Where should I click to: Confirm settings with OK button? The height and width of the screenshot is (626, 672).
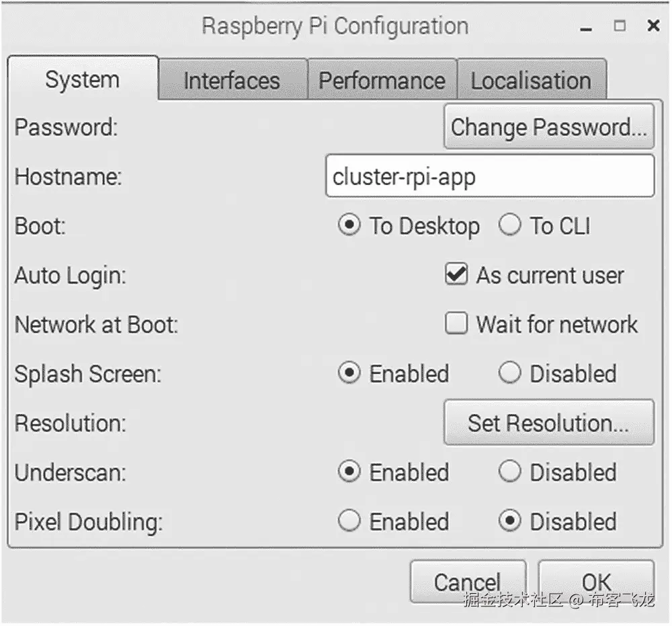pos(596,582)
